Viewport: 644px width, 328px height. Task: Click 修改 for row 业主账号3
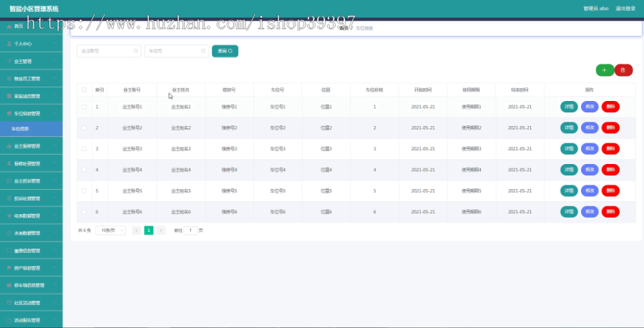point(590,149)
